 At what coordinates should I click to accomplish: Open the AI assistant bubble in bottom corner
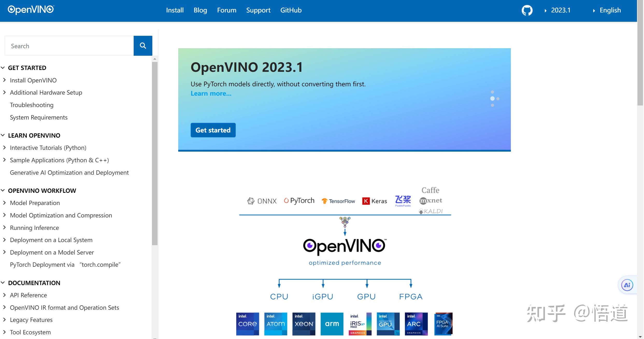pyautogui.click(x=627, y=285)
